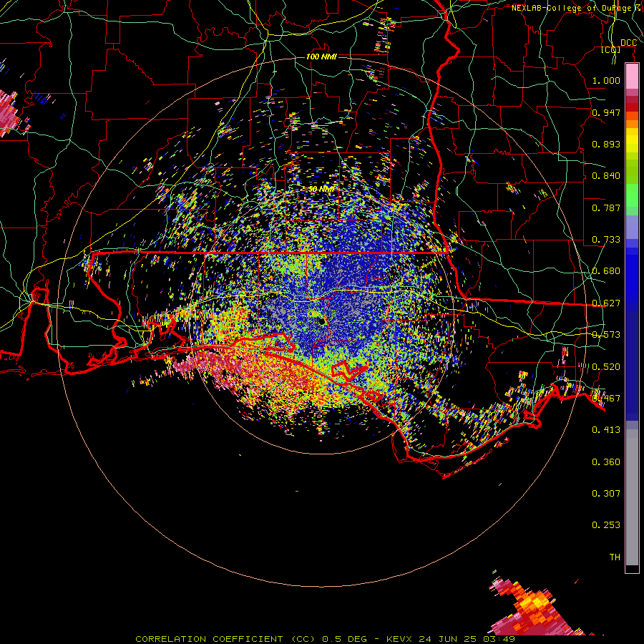Viewport: 644px width, 644px height.
Task: Click the 24 JUN 25 date in caption
Action: click(448, 639)
